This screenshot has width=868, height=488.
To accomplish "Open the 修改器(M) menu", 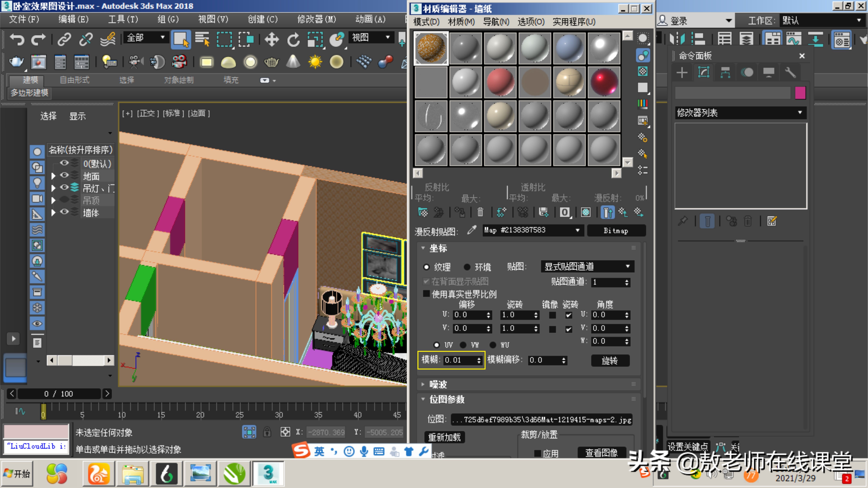I will pos(316,20).
